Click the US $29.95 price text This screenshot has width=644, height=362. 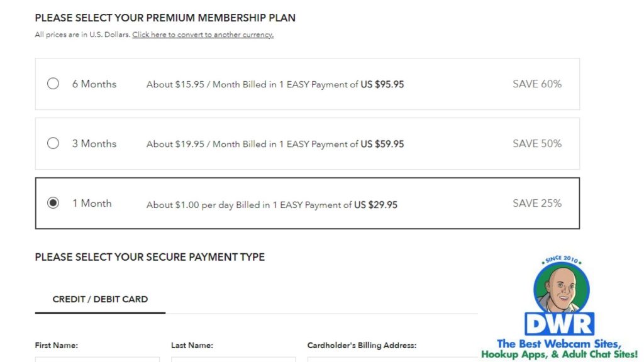click(x=376, y=205)
